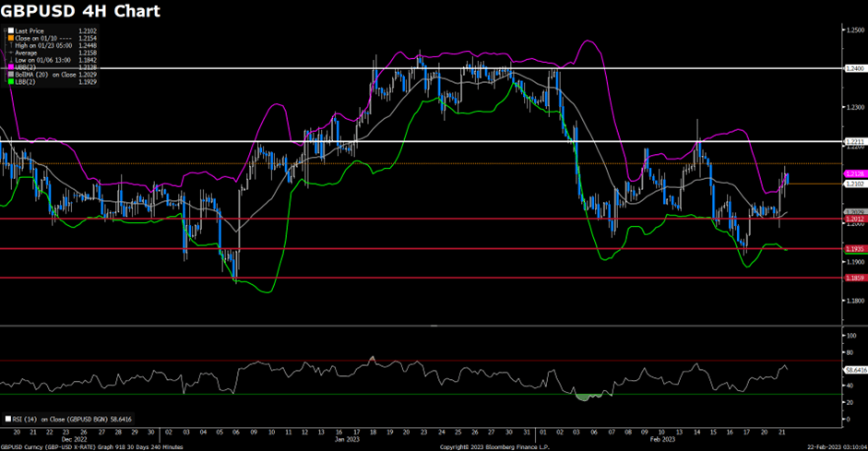868x451 pixels.
Task: Toggle the gray BollMA (20) legend box
Action: [x=9, y=75]
